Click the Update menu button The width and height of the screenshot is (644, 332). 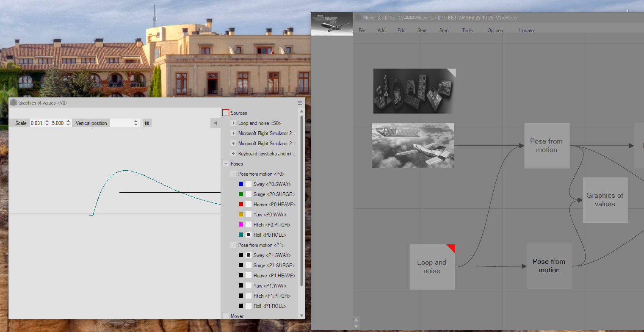pyautogui.click(x=526, y=30)
